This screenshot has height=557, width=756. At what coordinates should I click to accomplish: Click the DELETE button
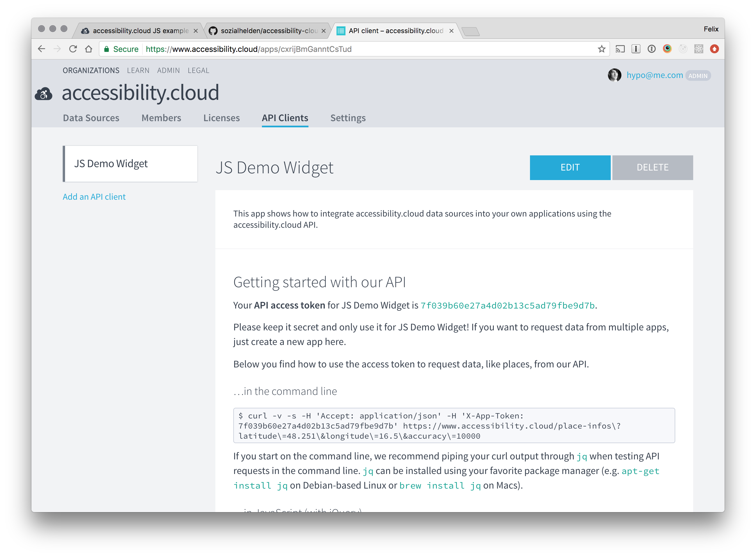[x=653, y=167]
